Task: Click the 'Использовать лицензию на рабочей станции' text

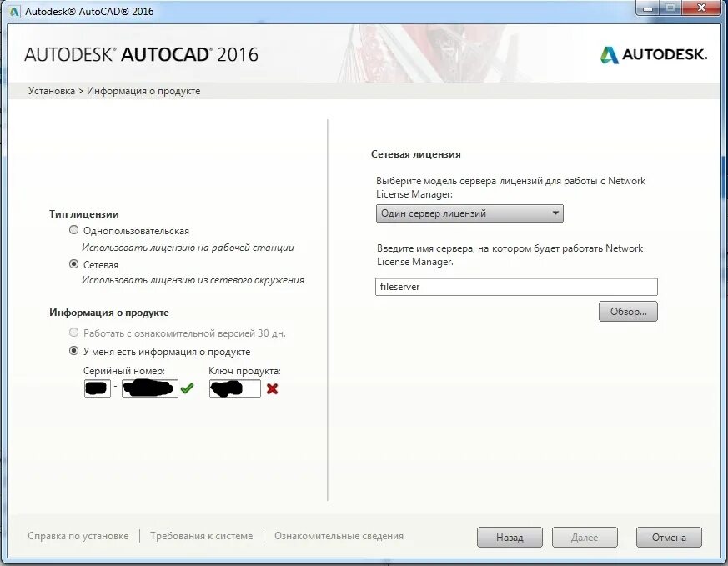Action: [188, 248]
